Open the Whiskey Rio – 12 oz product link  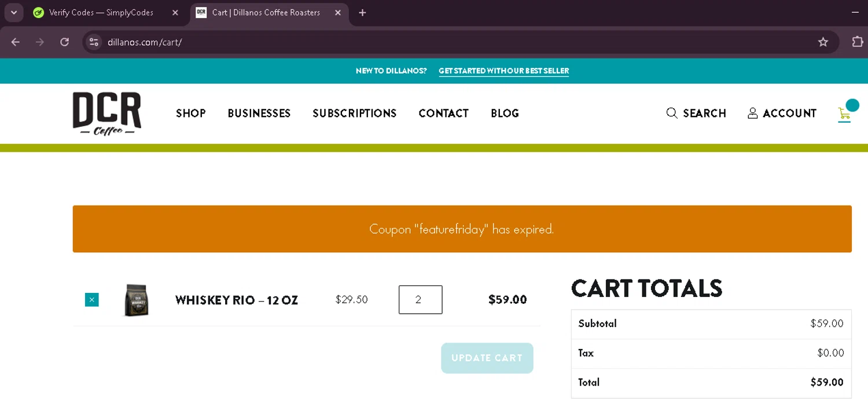point(237,300)
